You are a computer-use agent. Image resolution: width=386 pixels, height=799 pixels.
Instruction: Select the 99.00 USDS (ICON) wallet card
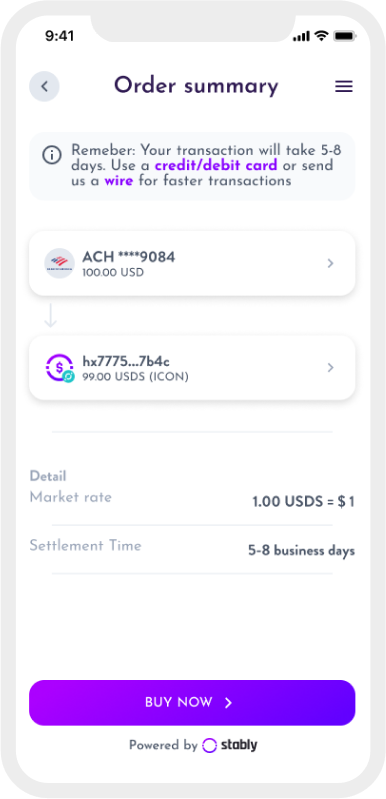192,367
